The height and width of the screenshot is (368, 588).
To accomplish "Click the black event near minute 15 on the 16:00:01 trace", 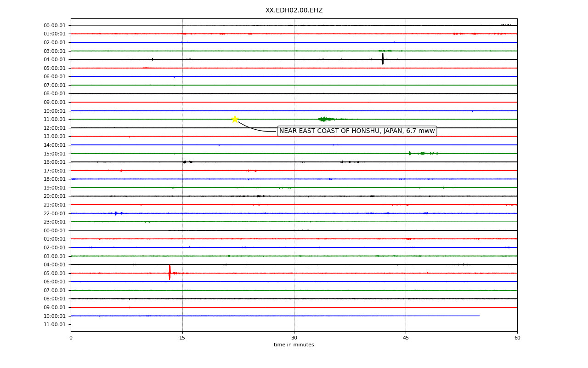I will coord(185,162).
